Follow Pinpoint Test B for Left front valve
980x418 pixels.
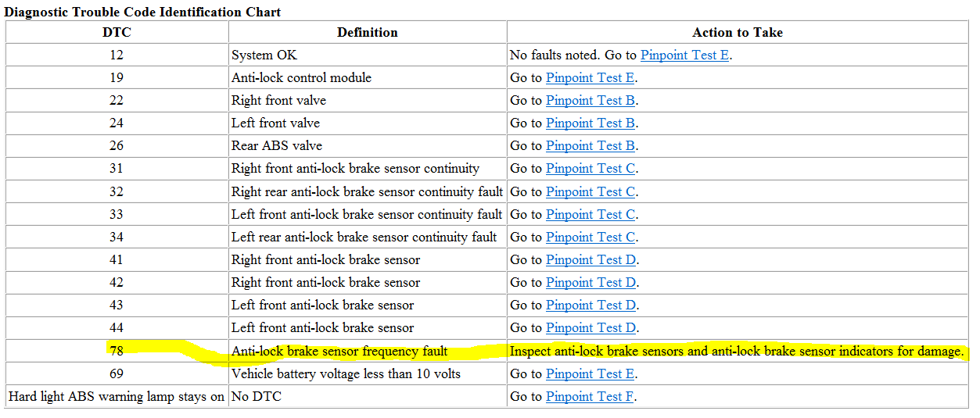pos(590,123)
